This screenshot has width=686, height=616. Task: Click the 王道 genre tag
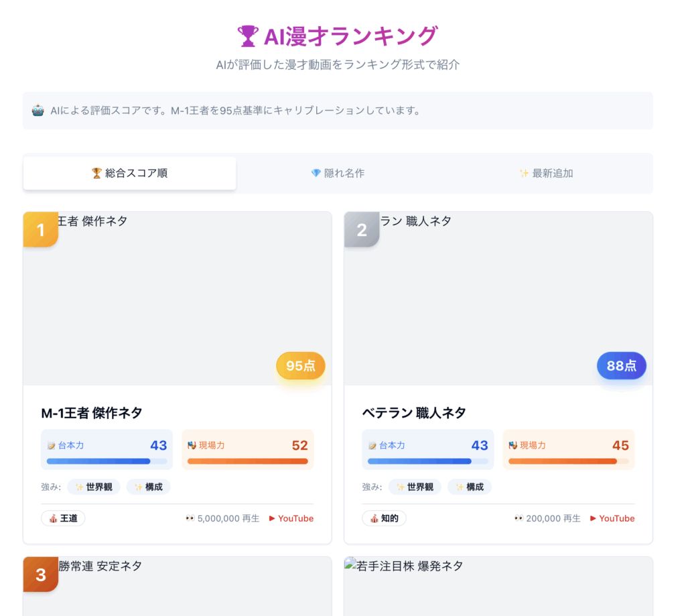tap(63, 518)
